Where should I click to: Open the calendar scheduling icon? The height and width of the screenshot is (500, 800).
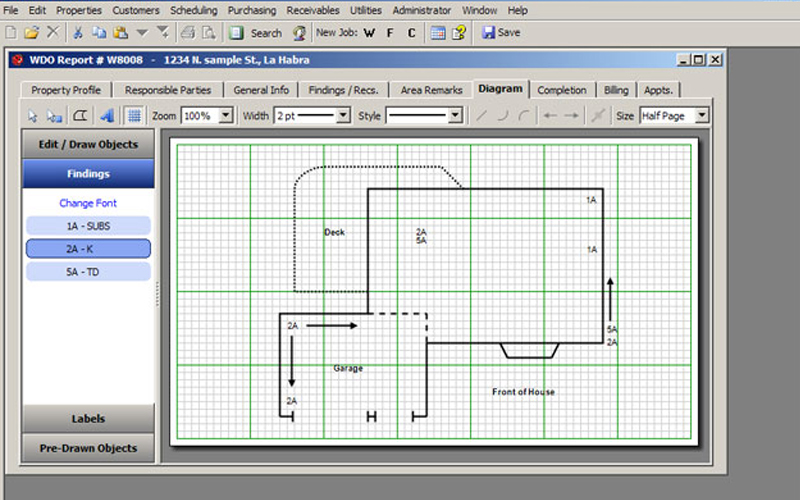point(438,33)
